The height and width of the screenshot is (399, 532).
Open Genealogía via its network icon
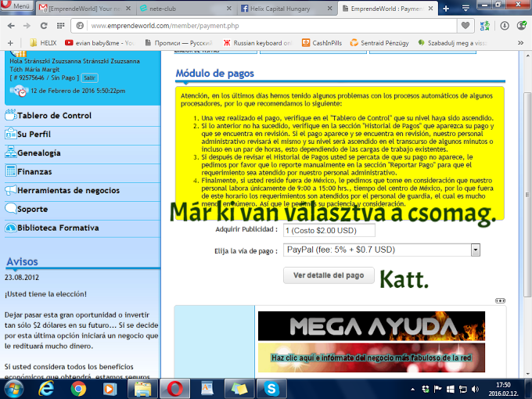[x=11, y=153]
